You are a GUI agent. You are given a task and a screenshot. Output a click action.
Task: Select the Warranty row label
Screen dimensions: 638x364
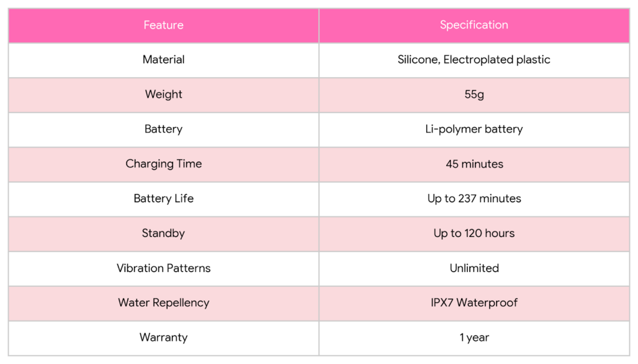(x=163, y=338)
